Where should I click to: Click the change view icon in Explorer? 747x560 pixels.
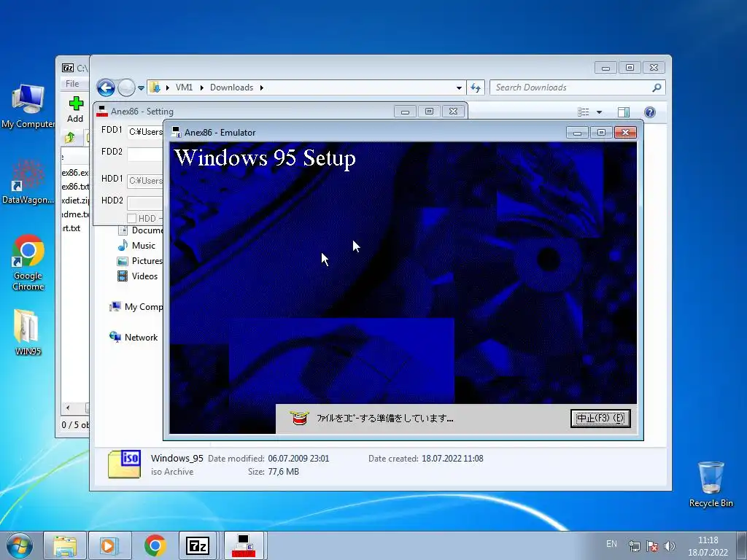583,112
